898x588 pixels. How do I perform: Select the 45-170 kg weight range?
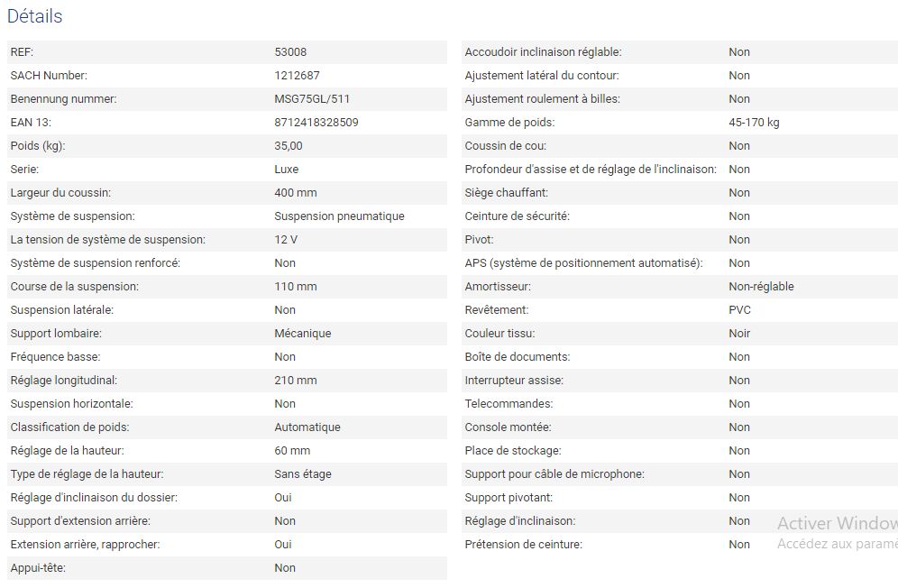pos(754,123)
